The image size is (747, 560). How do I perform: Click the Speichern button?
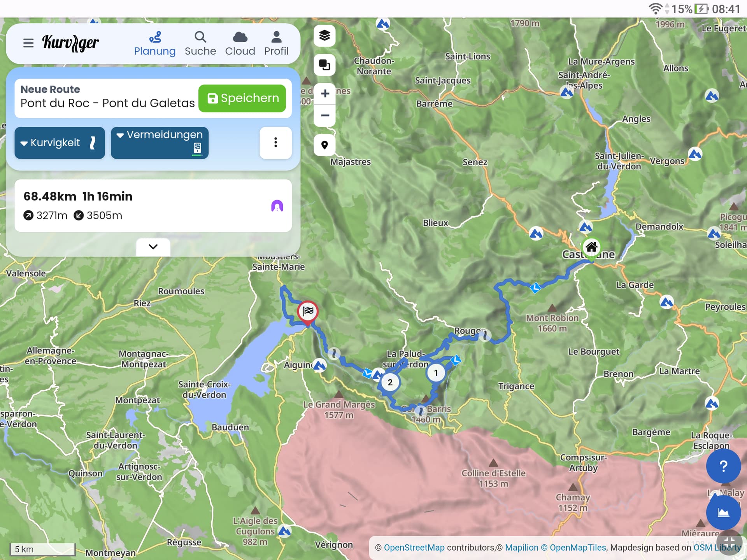[242, 98]
